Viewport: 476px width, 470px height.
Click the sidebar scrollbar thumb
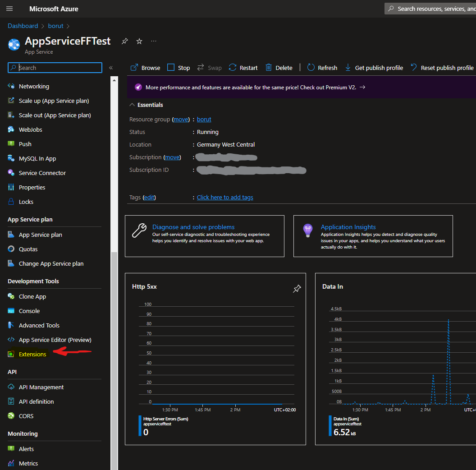pyautogui.click(x=114, y=361)
